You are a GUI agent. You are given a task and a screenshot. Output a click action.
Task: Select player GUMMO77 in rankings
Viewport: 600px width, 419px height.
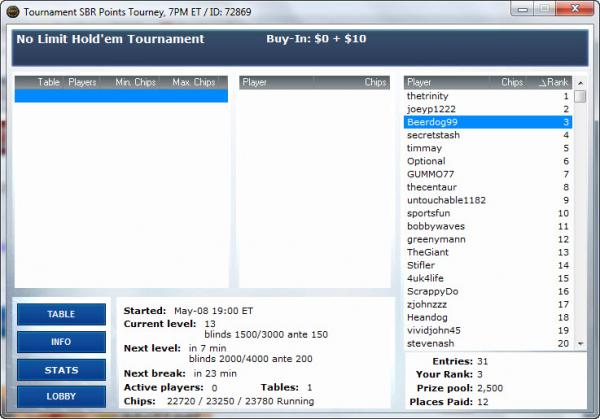pos(430,174)
